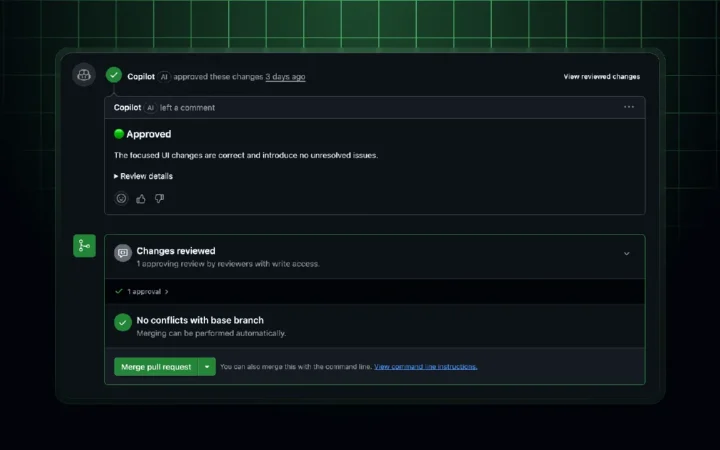720x450 pixels.
Task: Click the AI badge beside approved header
Action: point(164,77)
